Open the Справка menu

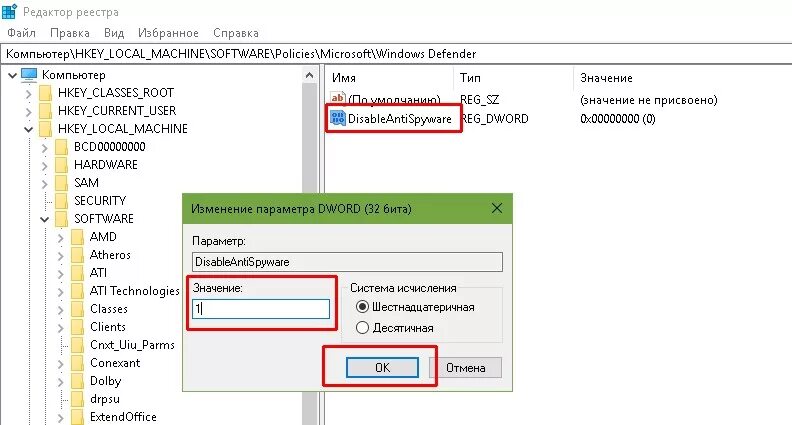[x=236, y=33]
